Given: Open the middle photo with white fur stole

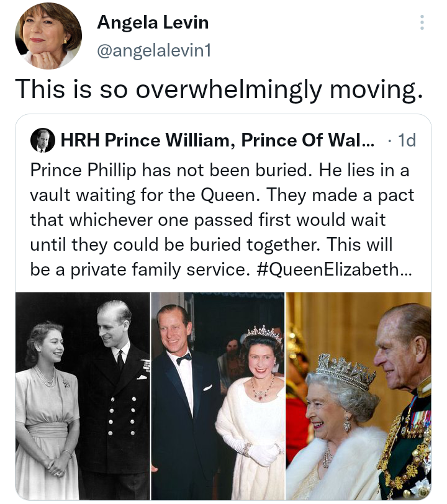Looking at the screenshot, I should tap(218, 396).
